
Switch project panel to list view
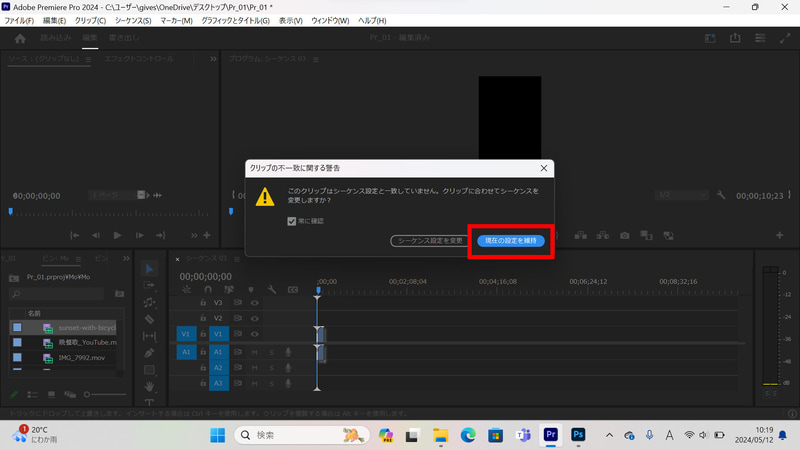pos(33,394)
